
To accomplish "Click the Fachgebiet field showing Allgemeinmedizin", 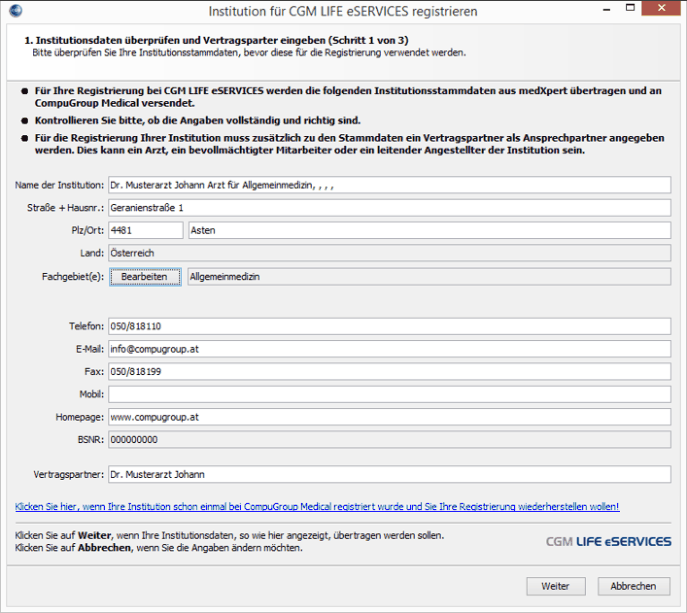I will (429, 277).
